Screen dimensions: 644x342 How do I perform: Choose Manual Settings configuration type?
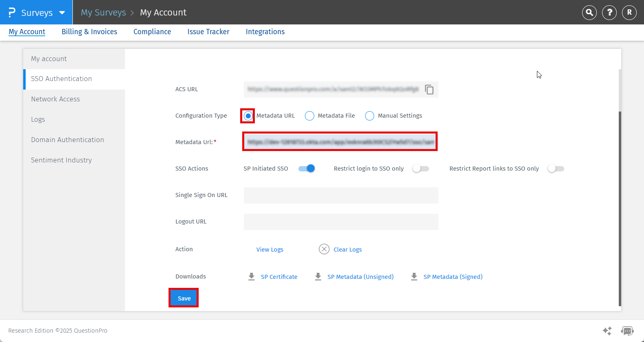pos(370,116)
